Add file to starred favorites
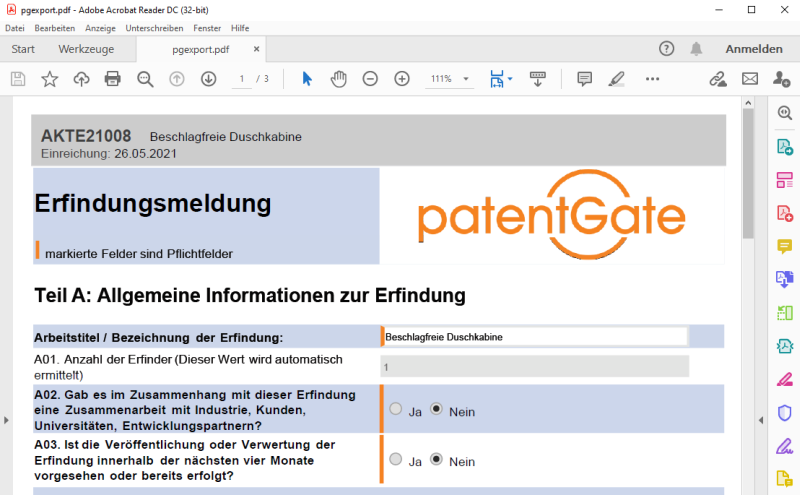Viewport: 800px width, 495px height. pos(49,79)
